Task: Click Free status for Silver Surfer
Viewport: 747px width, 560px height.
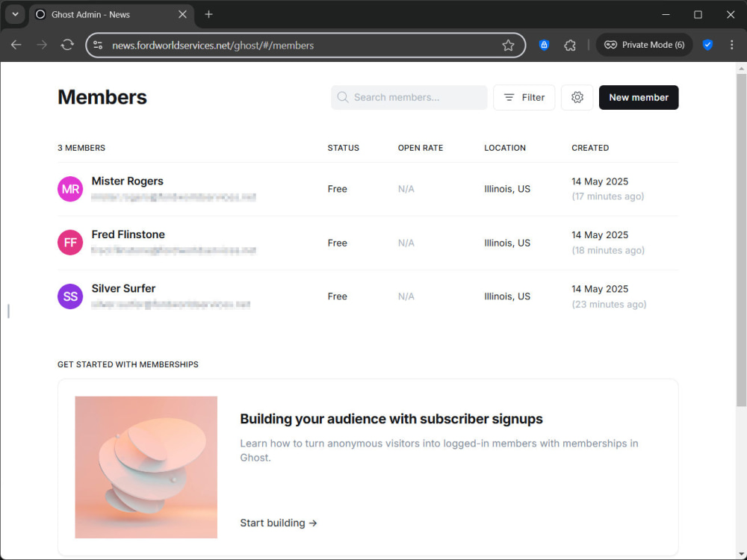Action: (337, 296)
